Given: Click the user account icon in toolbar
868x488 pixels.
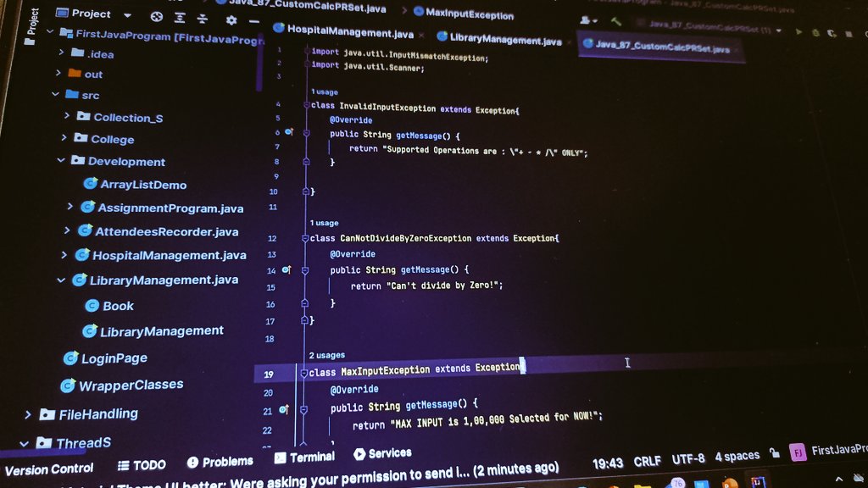Looking at the screenshot, I should pos(588,20).
